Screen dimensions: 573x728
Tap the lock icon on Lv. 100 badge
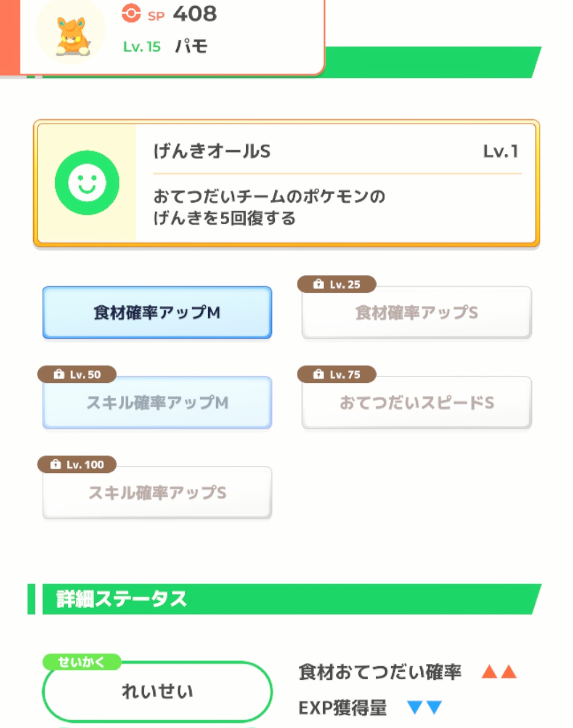55,464
